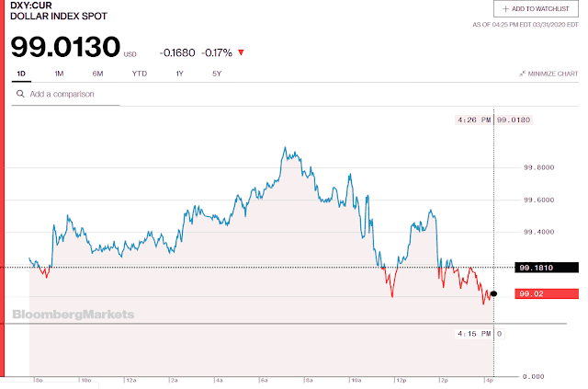
Task: Click the DOLLAR INDEX SPOT heading
Action: (59, 17)
